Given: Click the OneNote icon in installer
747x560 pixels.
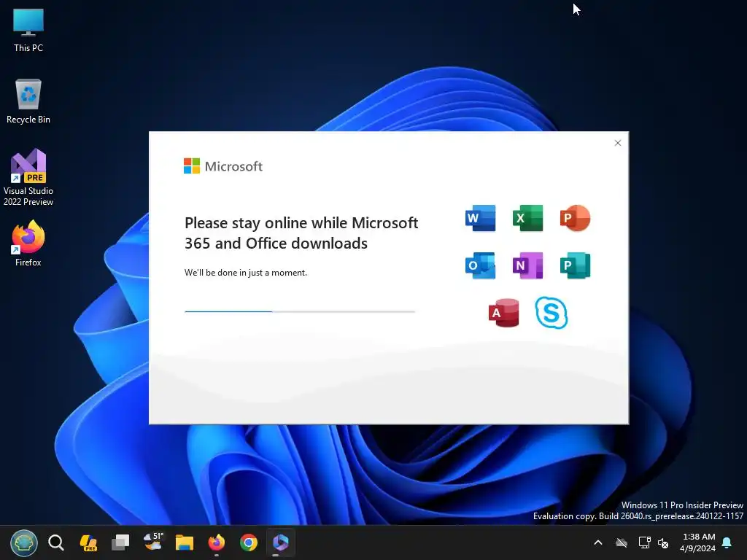Looking at the screenshot, I should coord(528,265).
